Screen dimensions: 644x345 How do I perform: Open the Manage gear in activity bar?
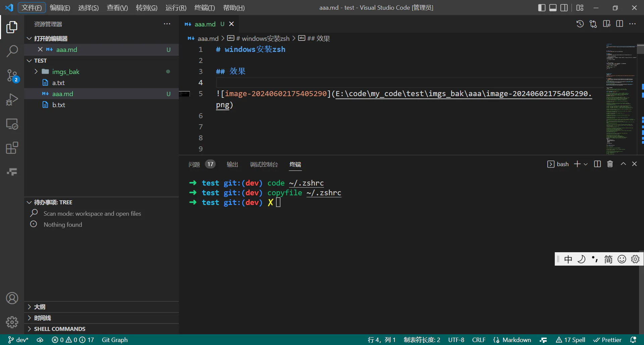click(12, 322)
